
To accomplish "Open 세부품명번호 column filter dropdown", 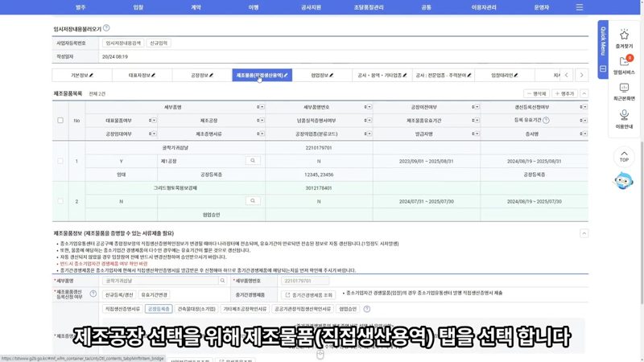I will point(369,107).
